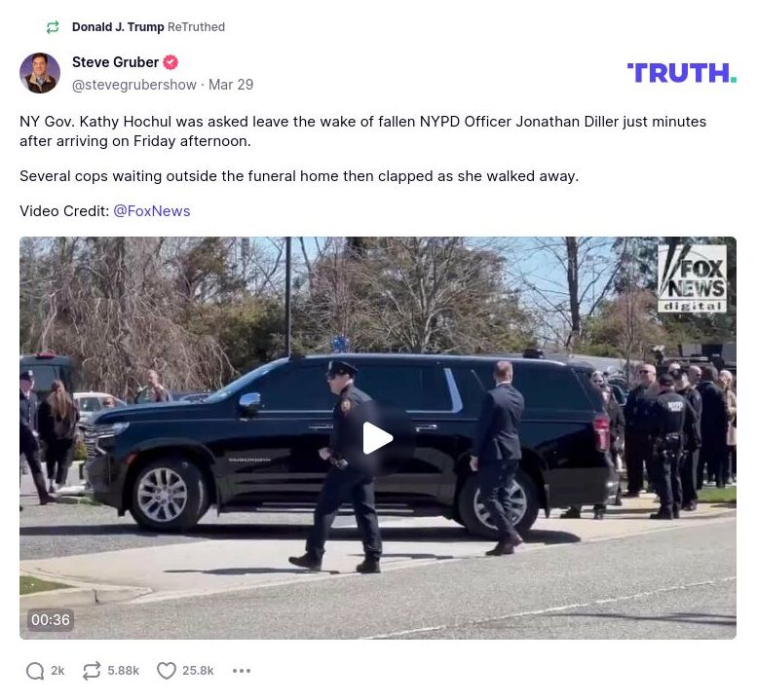The height and width of the screenshot is (700, 757).
Task: Like the post with heart icon
Action: [167, 671]
